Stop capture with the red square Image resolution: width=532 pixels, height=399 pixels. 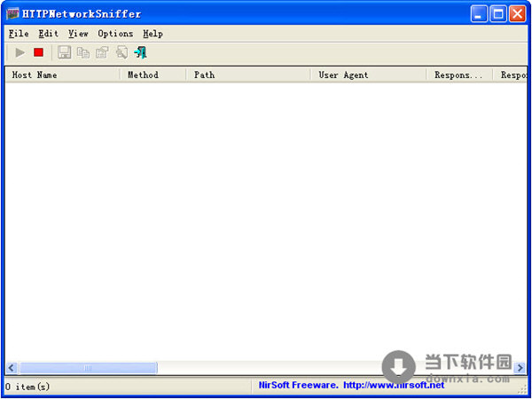click(x=39, y=52)
